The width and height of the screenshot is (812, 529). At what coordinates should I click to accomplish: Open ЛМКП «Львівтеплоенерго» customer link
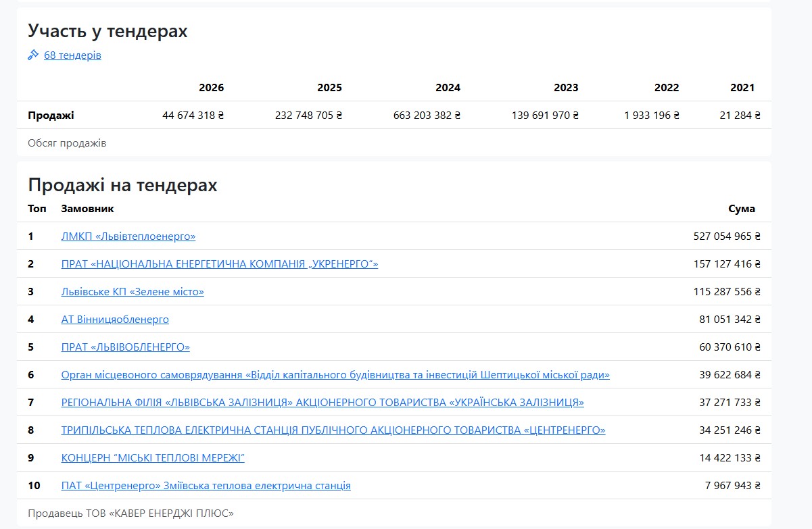128,236
